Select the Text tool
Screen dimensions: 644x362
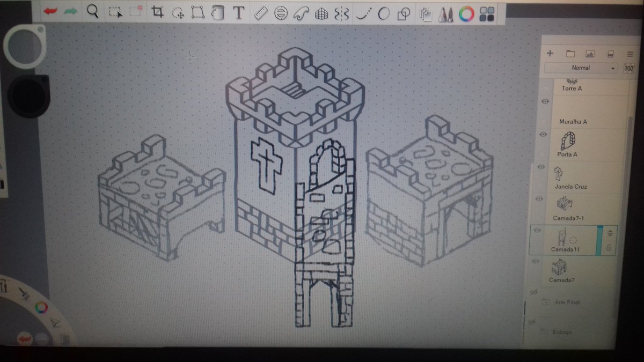click(239, 13)
